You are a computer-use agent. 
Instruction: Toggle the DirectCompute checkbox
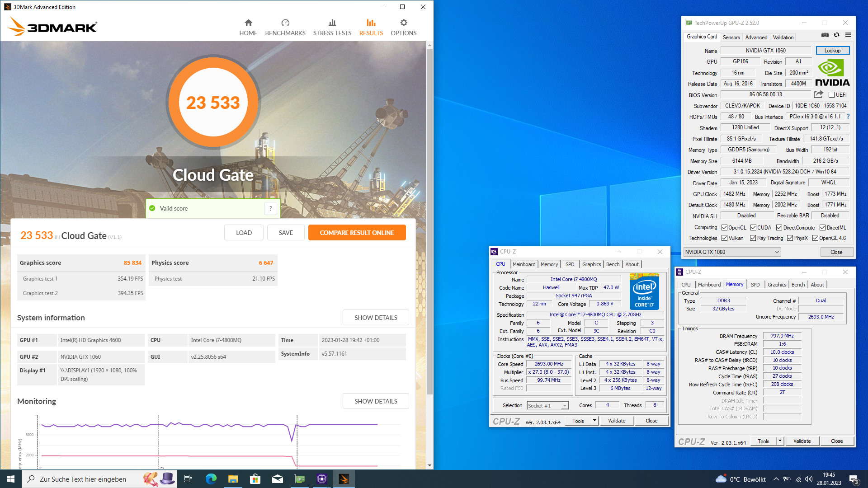[x=779, y=228]
